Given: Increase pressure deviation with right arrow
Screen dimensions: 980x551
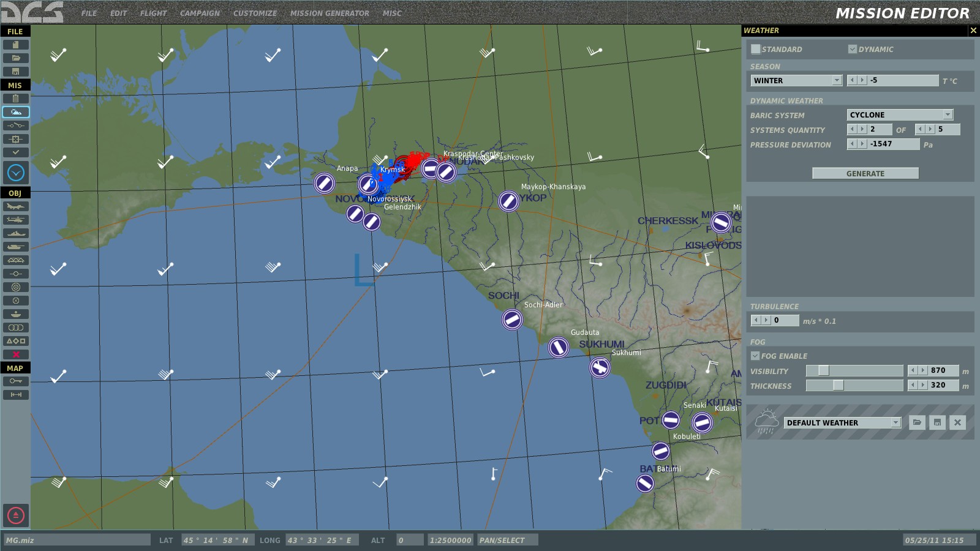Looking at the screenshot, I should pos(862,144).
